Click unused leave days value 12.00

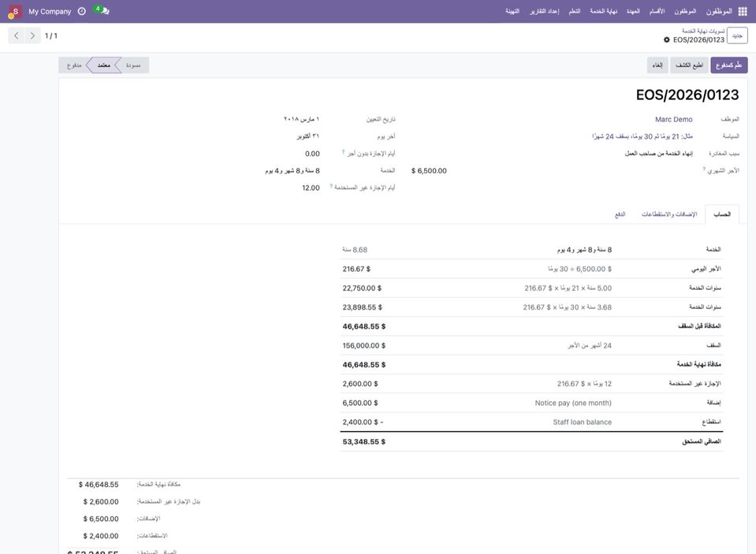coord(311,188)
